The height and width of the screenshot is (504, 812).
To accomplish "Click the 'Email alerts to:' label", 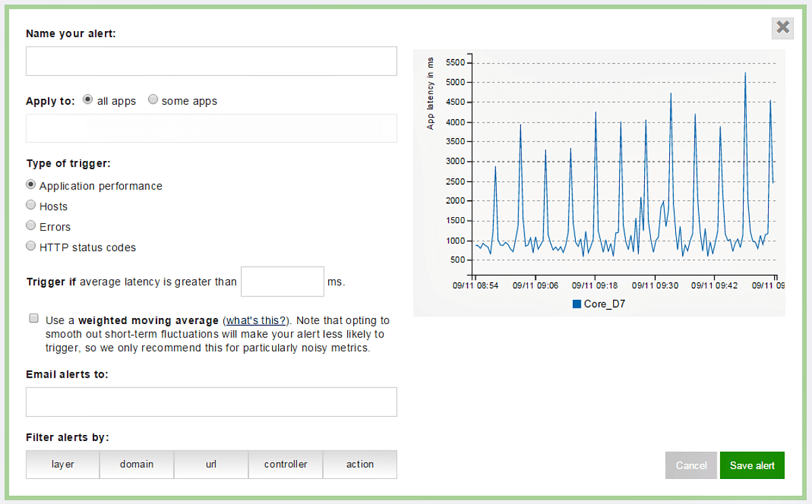I will pos(67,374).
